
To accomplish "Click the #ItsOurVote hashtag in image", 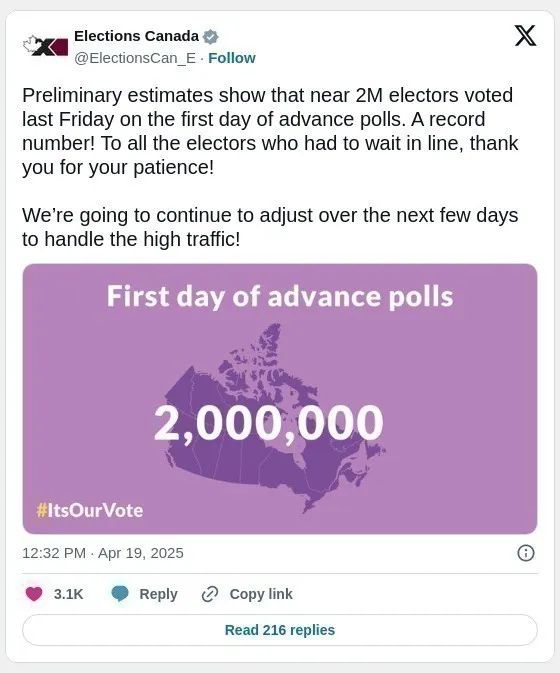I will pyautogui.click(x=90, y=510).
